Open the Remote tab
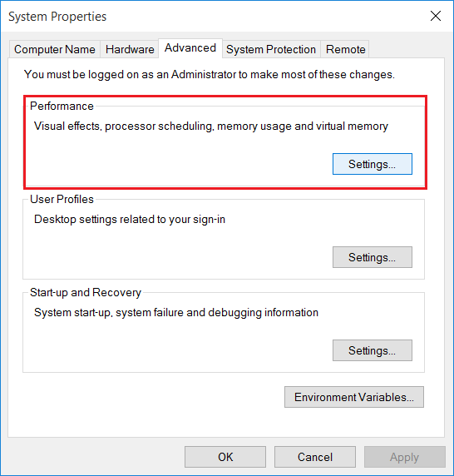 (x=345, y=49)
